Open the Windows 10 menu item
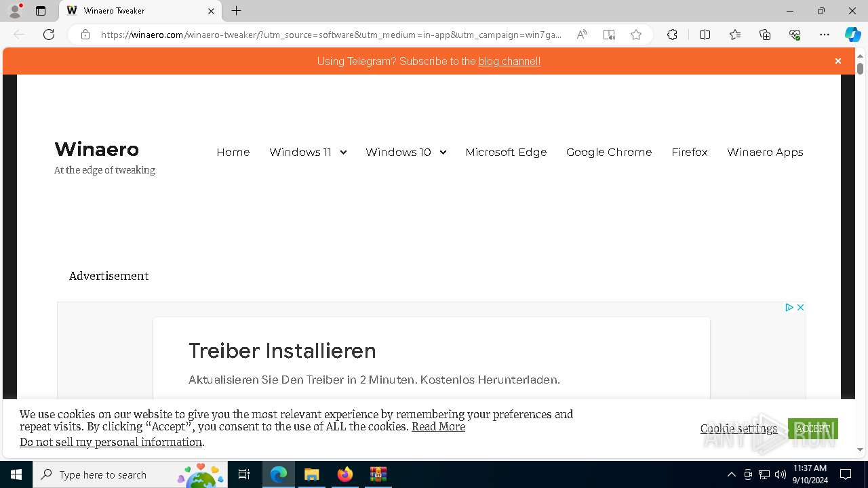Viewport: 868px width, 488px height. pyautogui.click(x=398, y=152)
